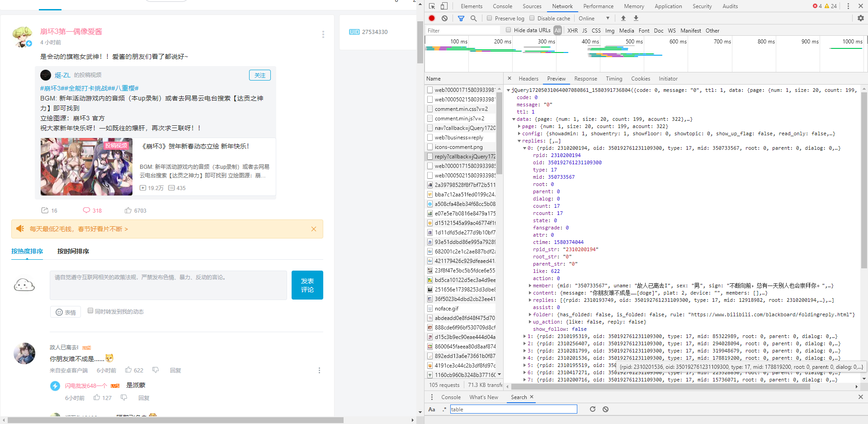Expand the folder object node

coord(530,314)
